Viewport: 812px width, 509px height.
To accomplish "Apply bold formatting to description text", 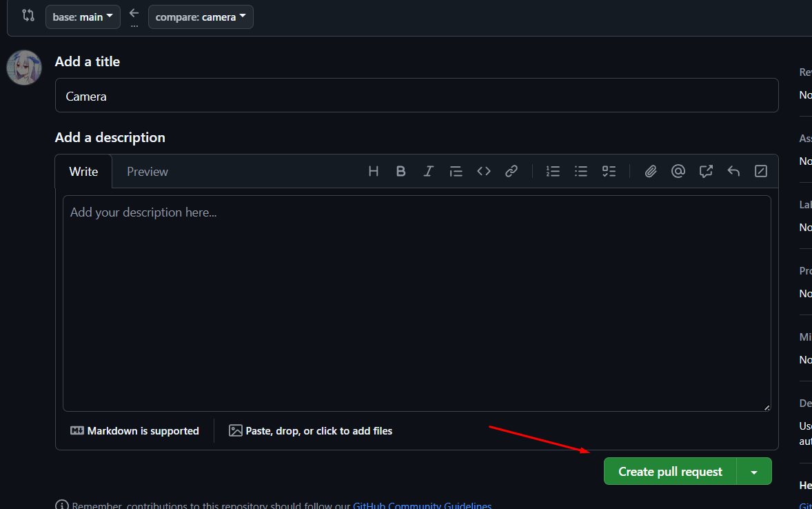I will [x=400, y=171].
